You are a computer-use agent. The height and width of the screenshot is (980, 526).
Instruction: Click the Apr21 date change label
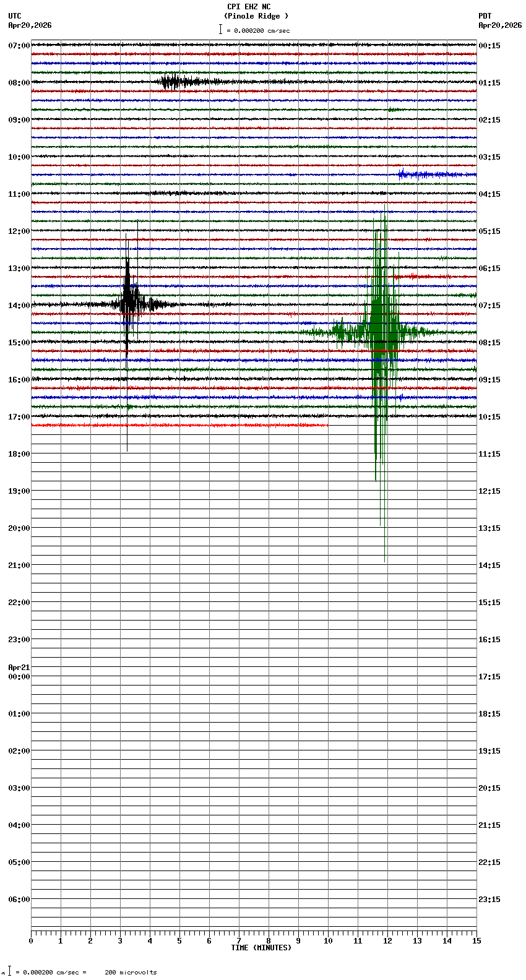pyautogui.click(x=19, y=668)
